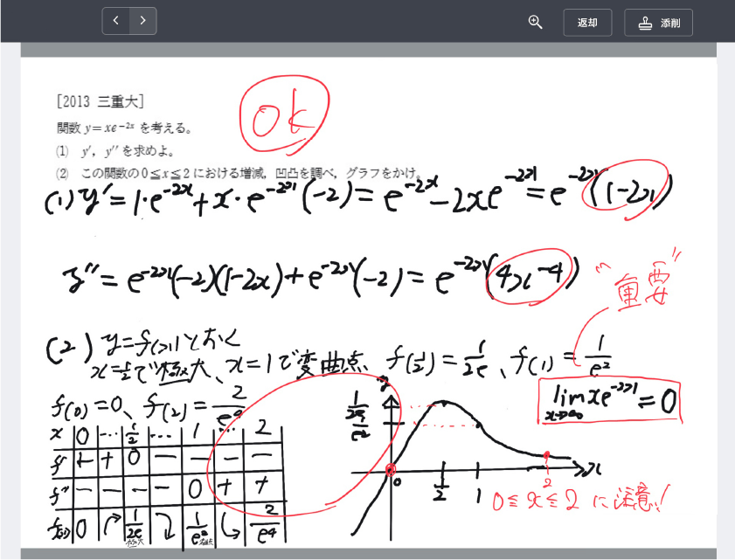Screen dimensions: 735x560
Task: Click the red 重要 handwritten note
Action: pyautogui.click(x=635, y=287)
